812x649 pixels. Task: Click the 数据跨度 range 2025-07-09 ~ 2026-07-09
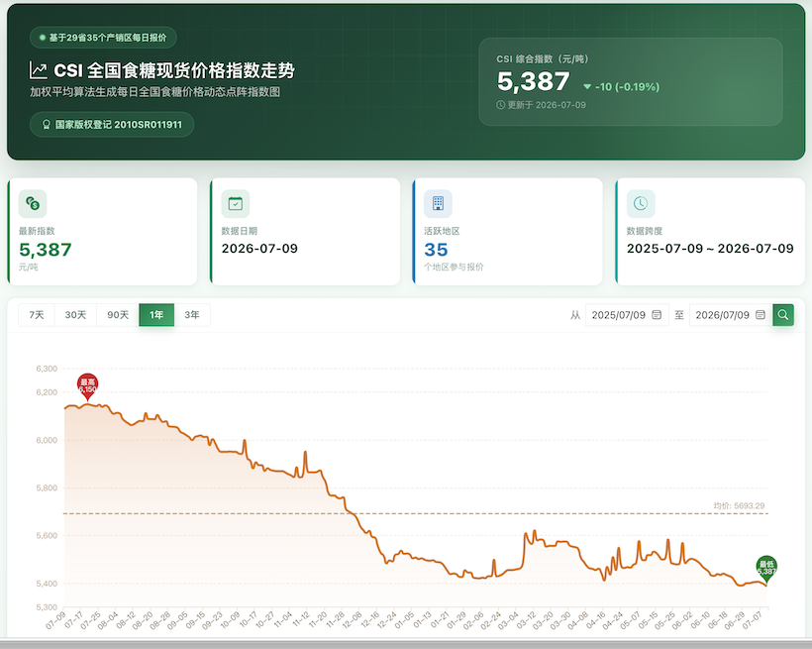pos(710,249)
